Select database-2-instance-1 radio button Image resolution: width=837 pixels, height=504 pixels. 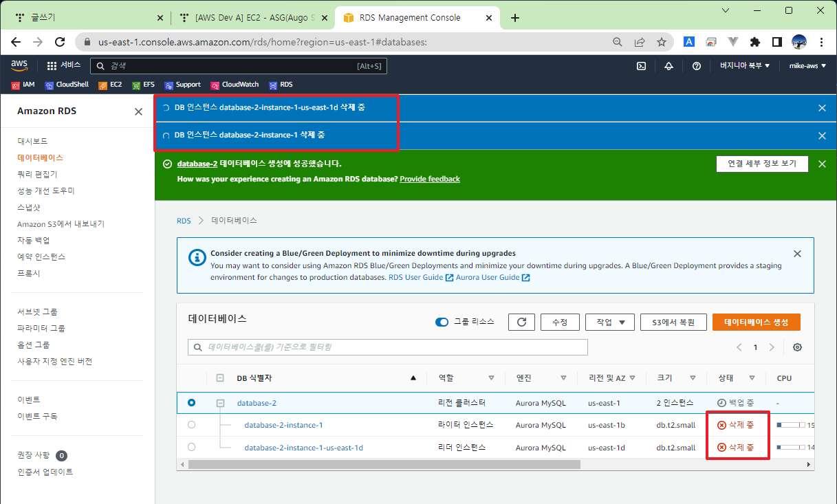(191, 425)
